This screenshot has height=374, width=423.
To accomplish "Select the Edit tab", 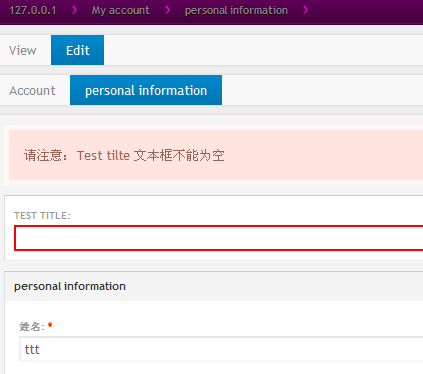I will coord(77,50).
